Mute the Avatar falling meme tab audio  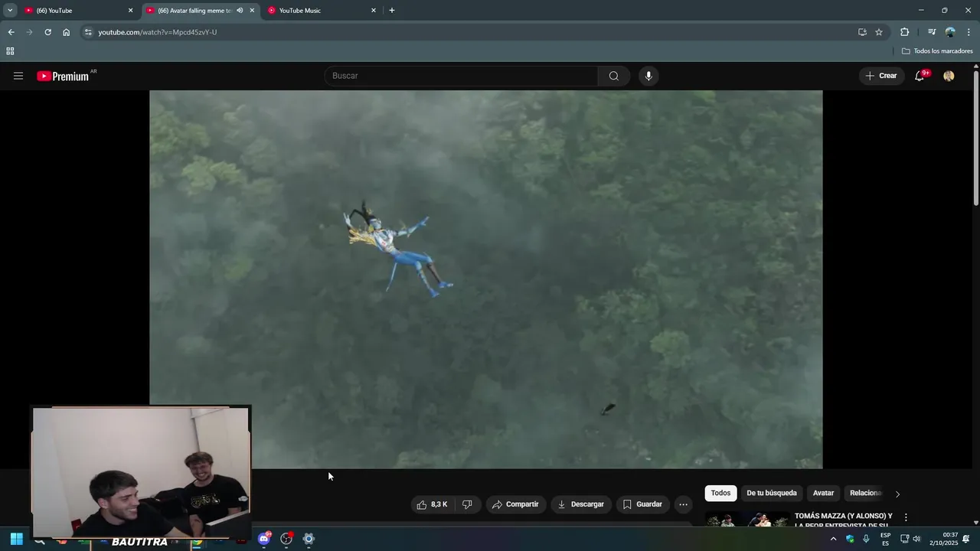(240, 11)
